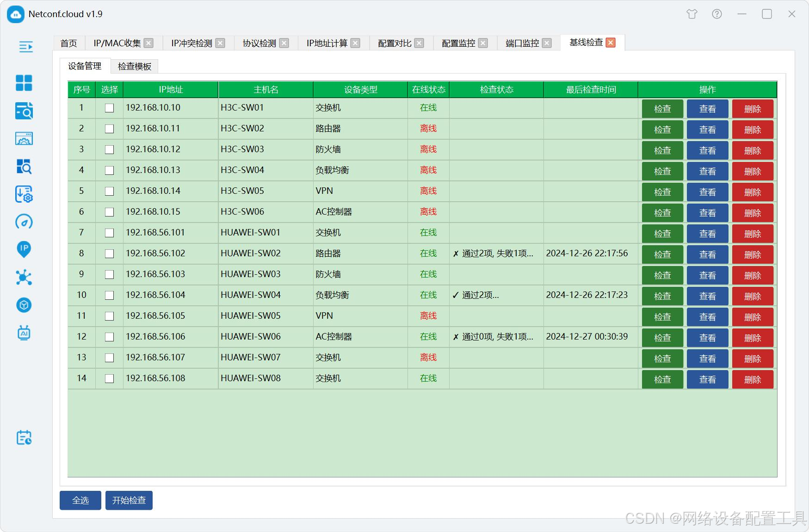The image size is (809, 532).
Task: Click the 全选 button
Action: click(x=80, y=500)
